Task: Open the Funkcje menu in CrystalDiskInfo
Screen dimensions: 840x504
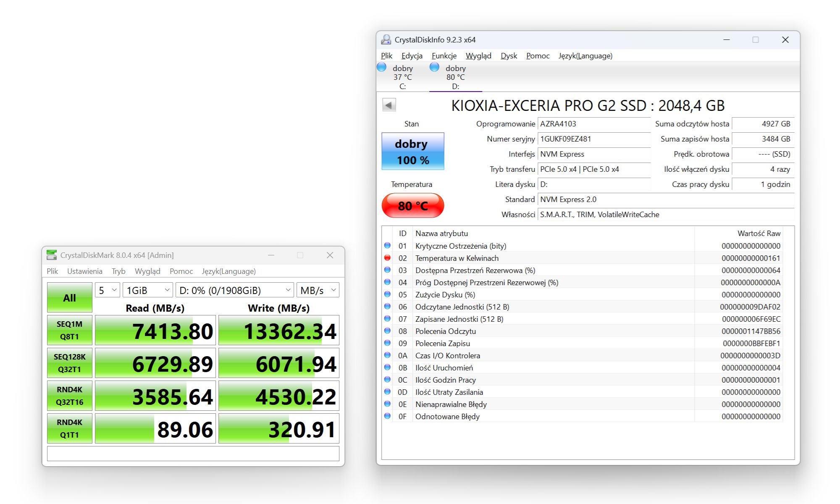Action: (444, 56)
